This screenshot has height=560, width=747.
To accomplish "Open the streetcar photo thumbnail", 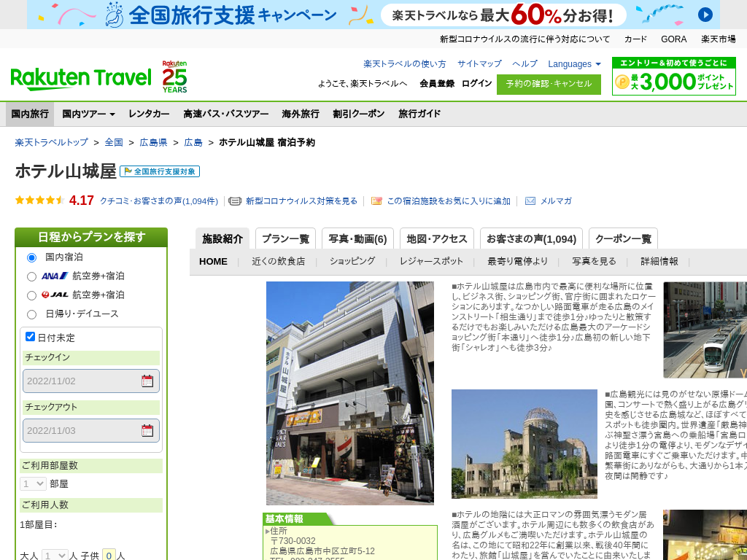I will click(705, 330).
